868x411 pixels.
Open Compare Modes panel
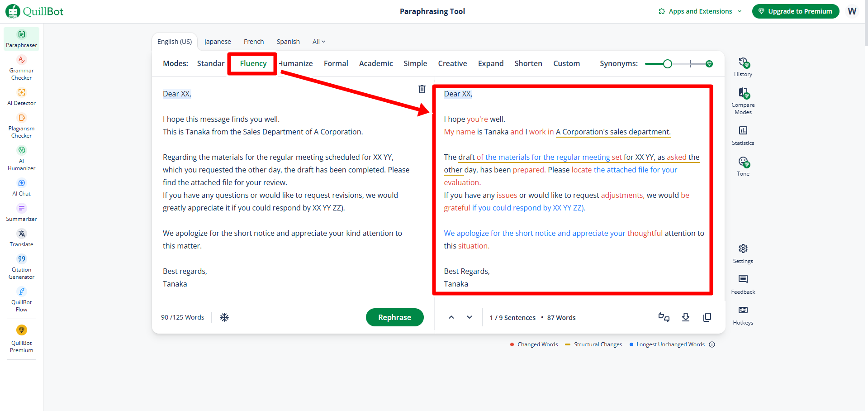743,101
